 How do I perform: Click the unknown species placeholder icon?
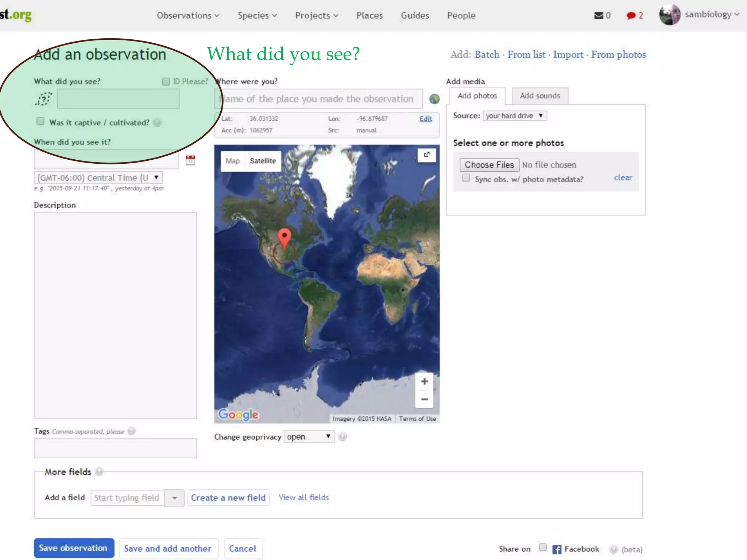click(44, 98)
